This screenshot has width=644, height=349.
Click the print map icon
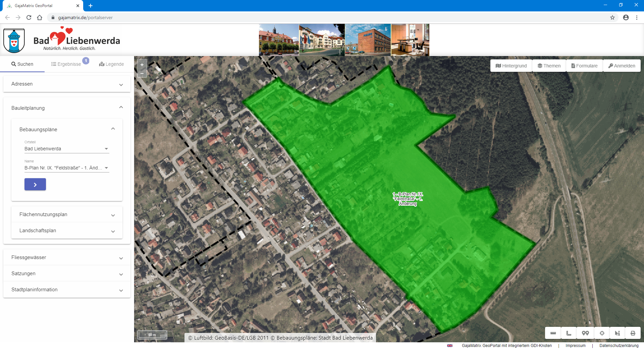pyautogui.click(x=633, y=333)
